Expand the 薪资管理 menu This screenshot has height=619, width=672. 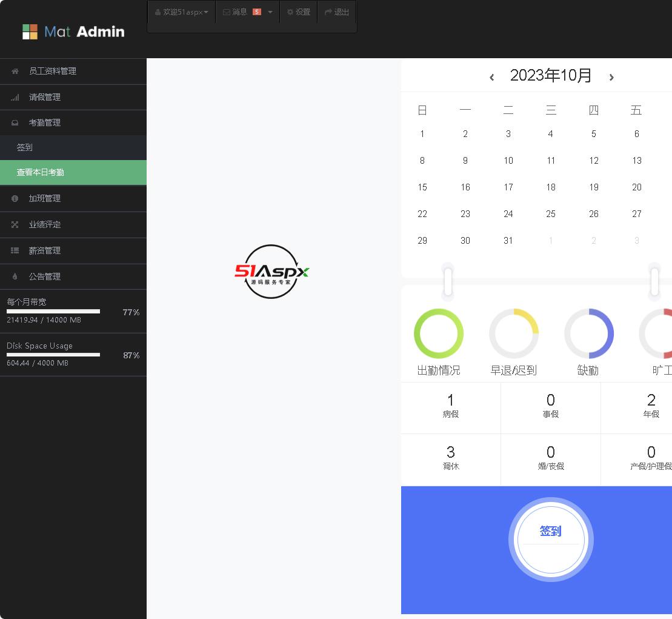[73, 250]
